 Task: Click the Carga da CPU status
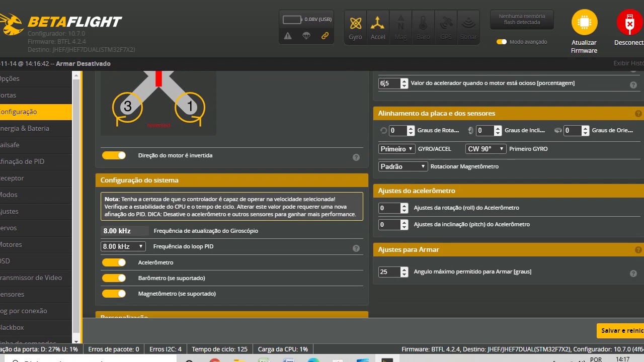tap(283, 349)
